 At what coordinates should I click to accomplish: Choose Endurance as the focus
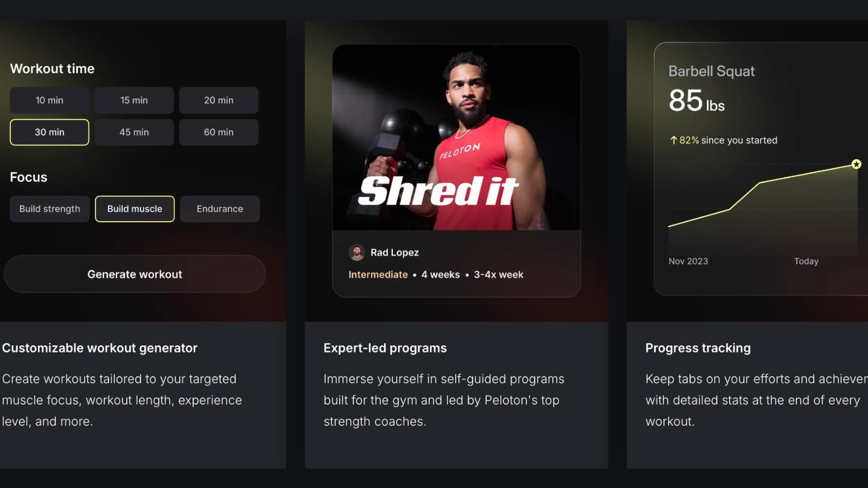[x=220, y=209]
